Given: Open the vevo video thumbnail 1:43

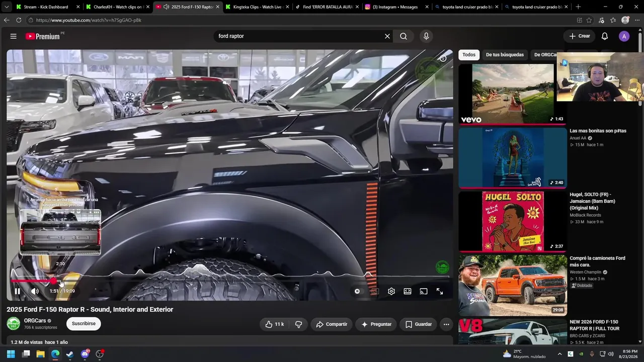Looking at the screenshot, I should tap(513, 94).
